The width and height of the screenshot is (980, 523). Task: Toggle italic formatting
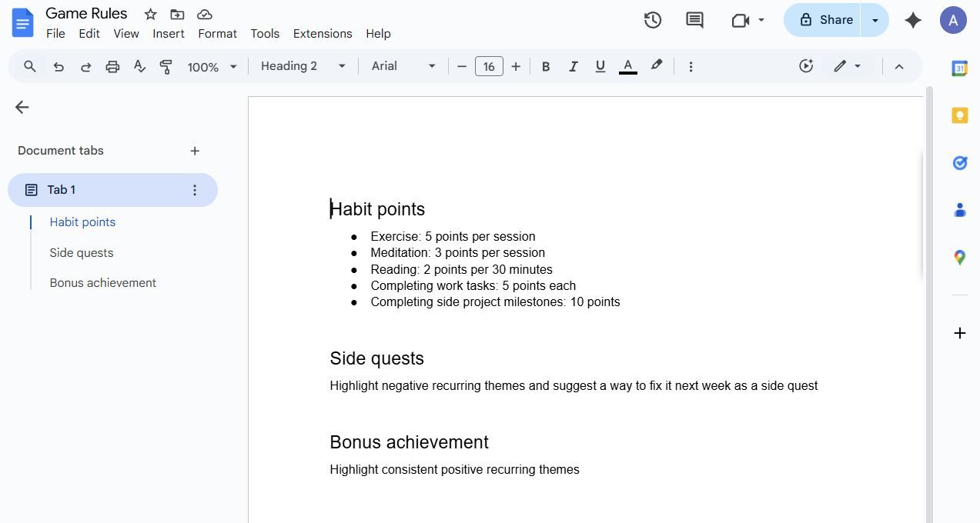pos(573,67)
